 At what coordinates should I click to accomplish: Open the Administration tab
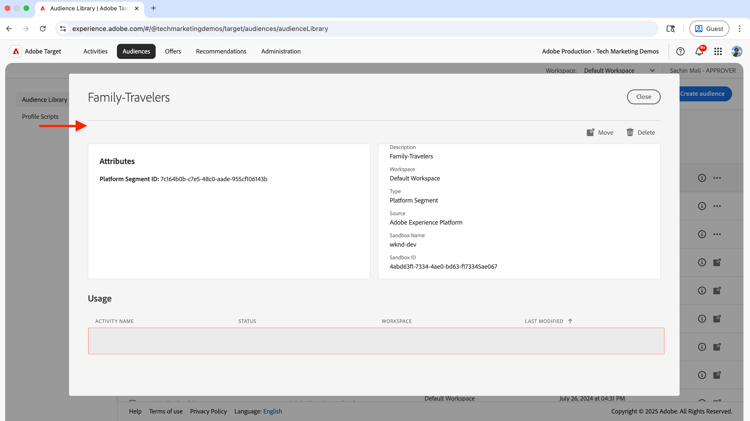click(x=281, y=51)
